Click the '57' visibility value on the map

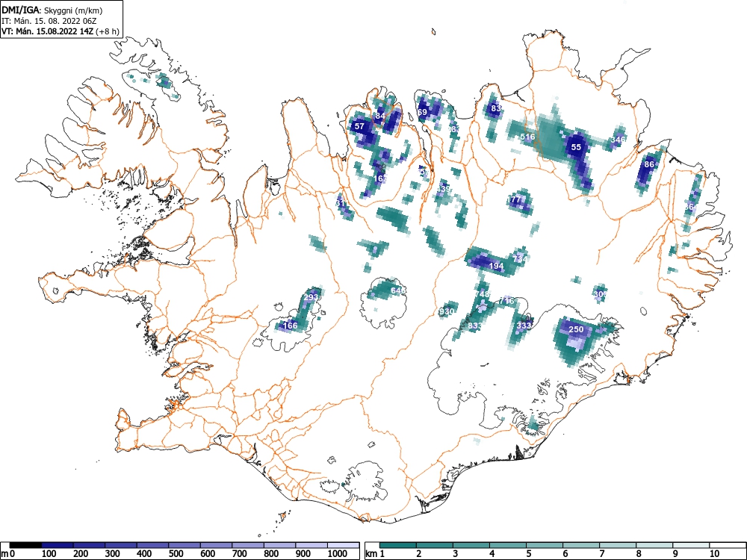[x=360, y=126]
